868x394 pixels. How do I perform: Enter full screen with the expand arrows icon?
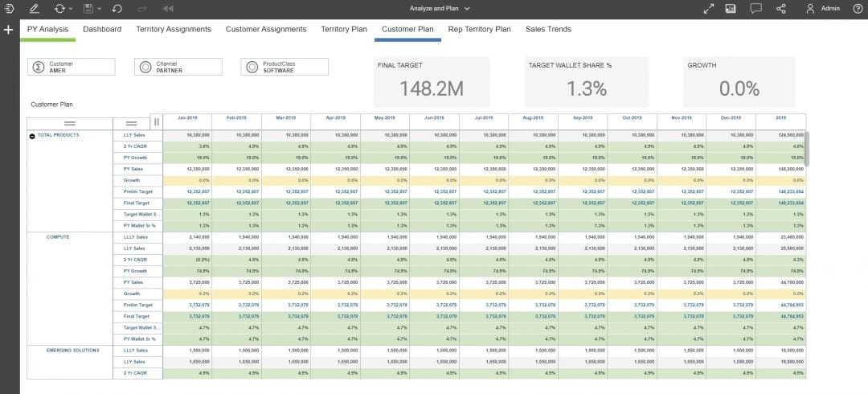pyautogui.click(x=709, y=8)
